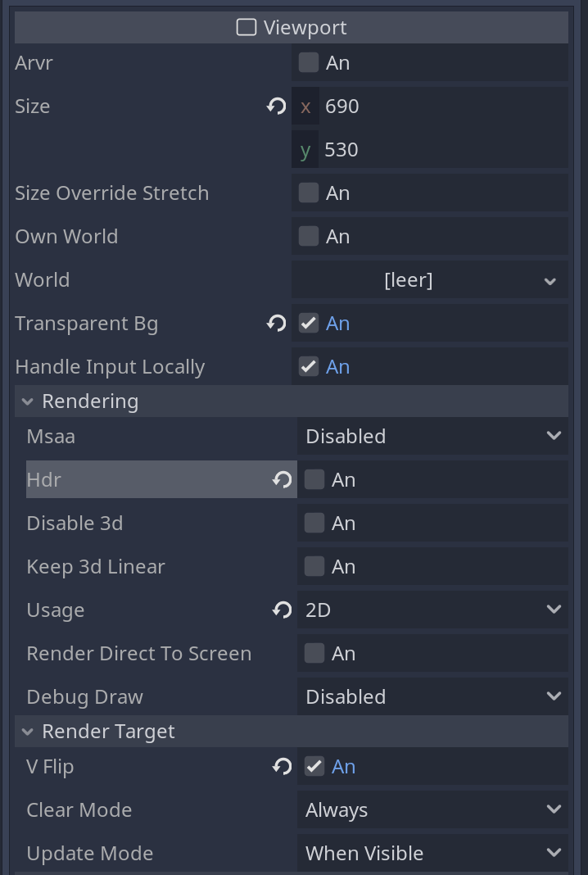The image size is (588, 875).
Task: Revert the Hdr property to default
Action: [x=283, y=479]
